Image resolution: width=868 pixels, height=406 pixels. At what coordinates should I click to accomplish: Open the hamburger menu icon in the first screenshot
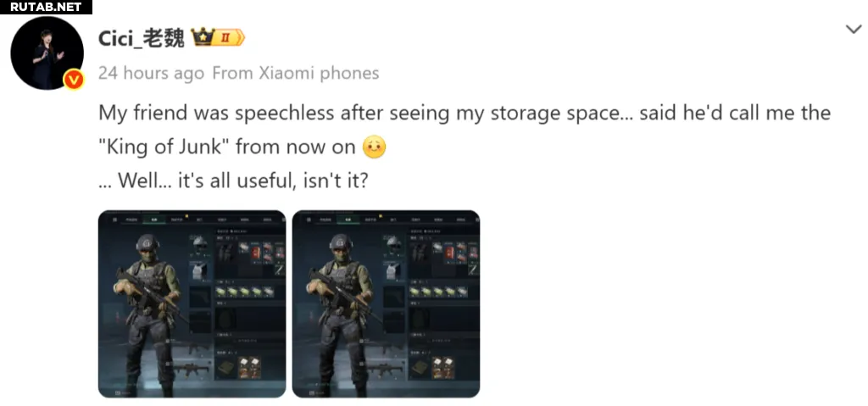114,220
